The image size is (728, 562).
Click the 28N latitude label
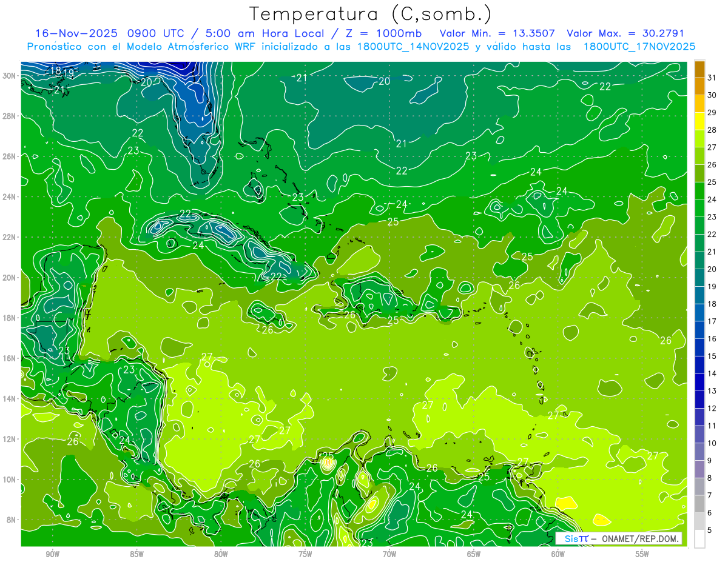pyautogui.click(x=10, y=116)
